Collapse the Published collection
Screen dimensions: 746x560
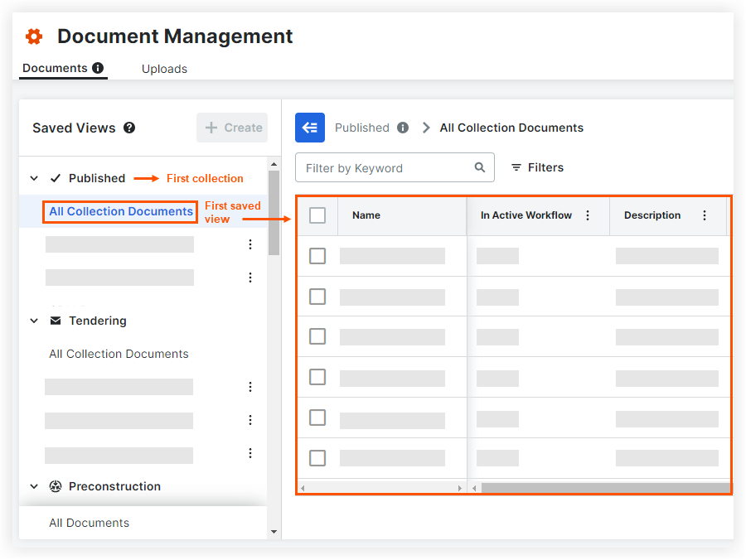click(x=34, y=178)
